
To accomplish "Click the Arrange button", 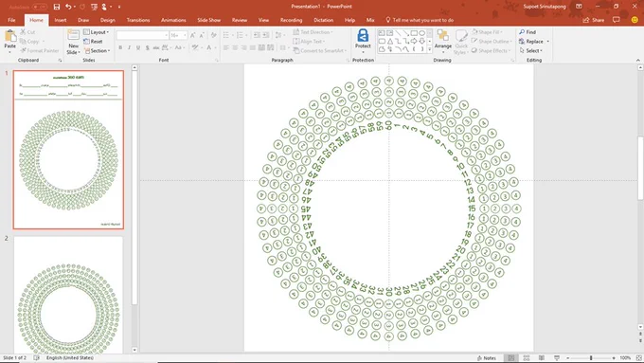I will point(443,41).
